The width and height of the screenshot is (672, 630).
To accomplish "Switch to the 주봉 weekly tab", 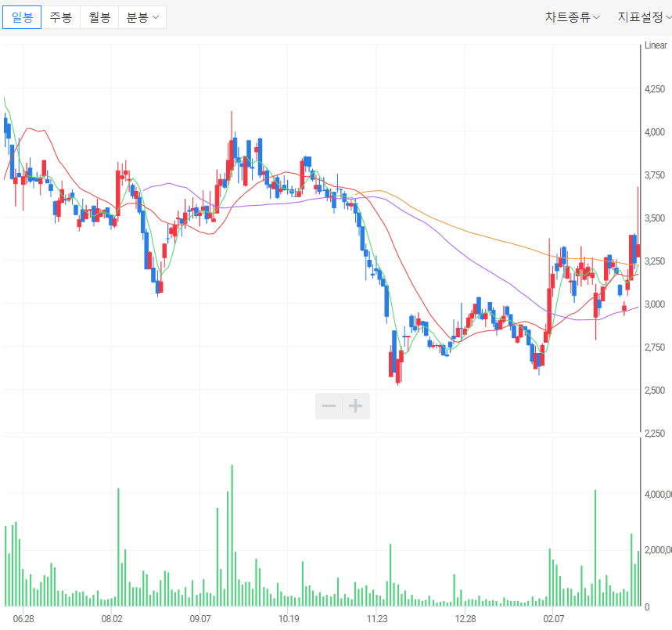I will (x=61, y=17).
